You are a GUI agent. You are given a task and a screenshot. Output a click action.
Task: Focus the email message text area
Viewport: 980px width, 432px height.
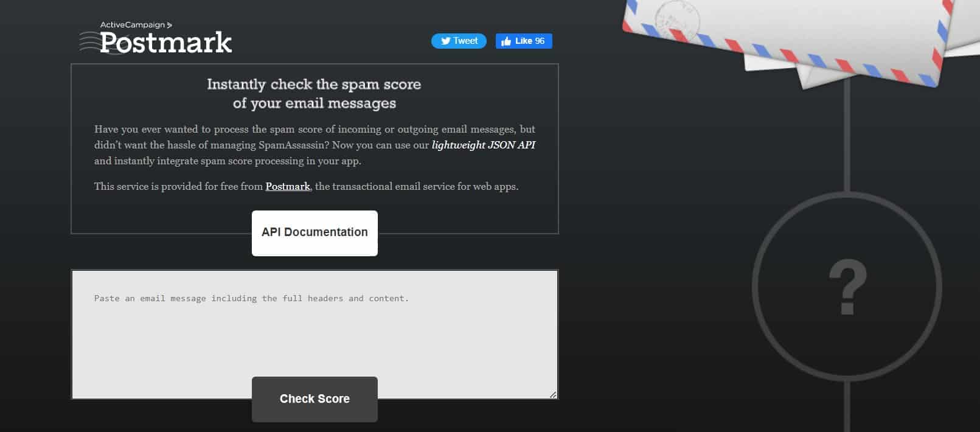(x=315, y=334)
